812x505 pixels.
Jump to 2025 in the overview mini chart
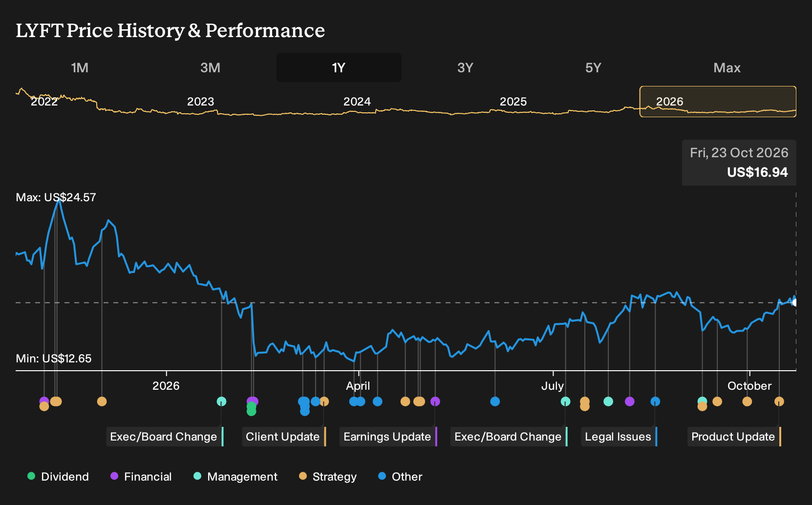[x=513, y=102]
